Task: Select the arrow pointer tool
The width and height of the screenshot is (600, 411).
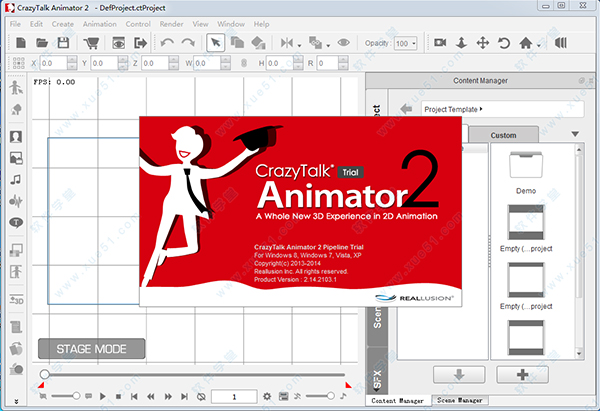Action: pyautogui.click(x=215, y=43)
